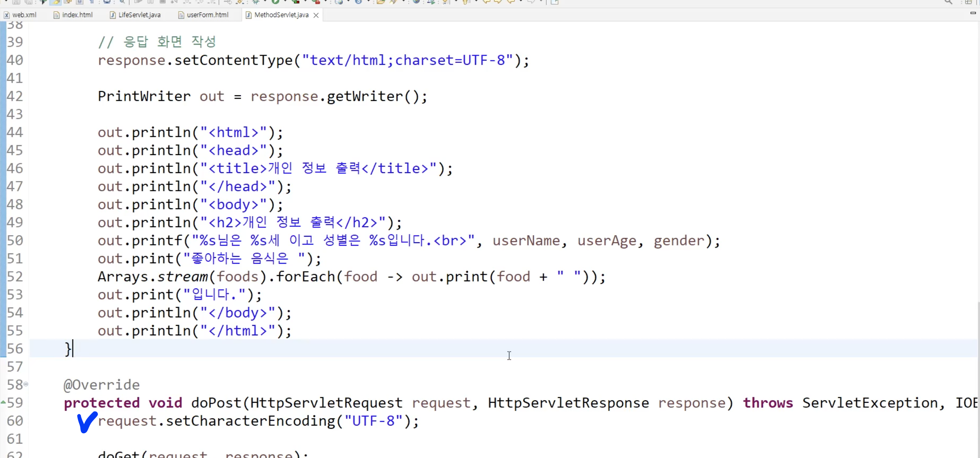The image size is (980, 458).
Task: Click the doPost method name on line 59
Action: pyautogui.click(x=216, y=403)
